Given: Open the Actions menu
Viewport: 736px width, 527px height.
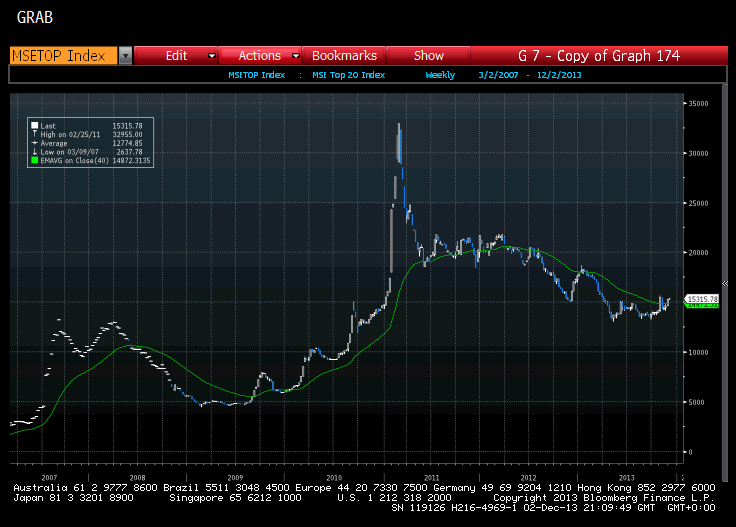Looking at the screenshot, I should click(x=260, y=56).
